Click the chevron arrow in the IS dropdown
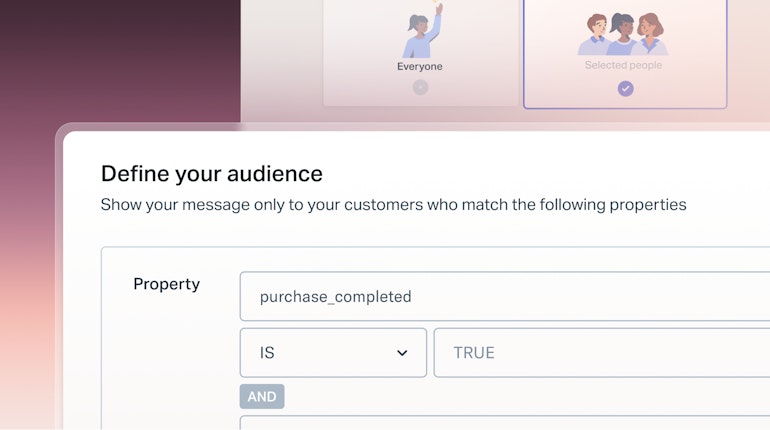This screenshot has height=430, width=770. tap(402, 353)
